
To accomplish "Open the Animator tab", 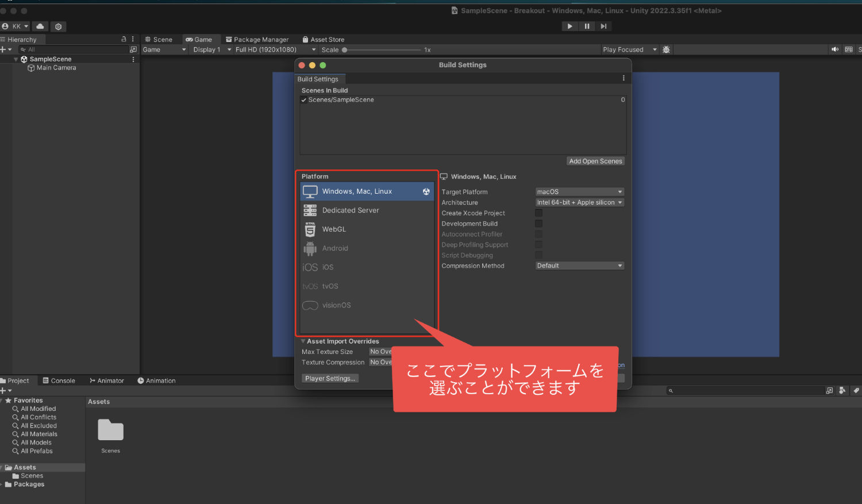I will [x=107, y=381].
